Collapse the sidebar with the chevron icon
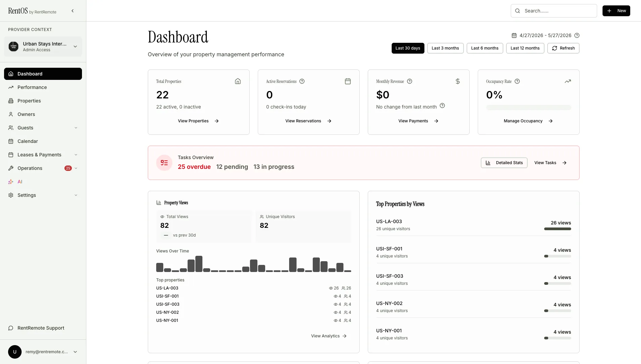 (x=73, y=11)
